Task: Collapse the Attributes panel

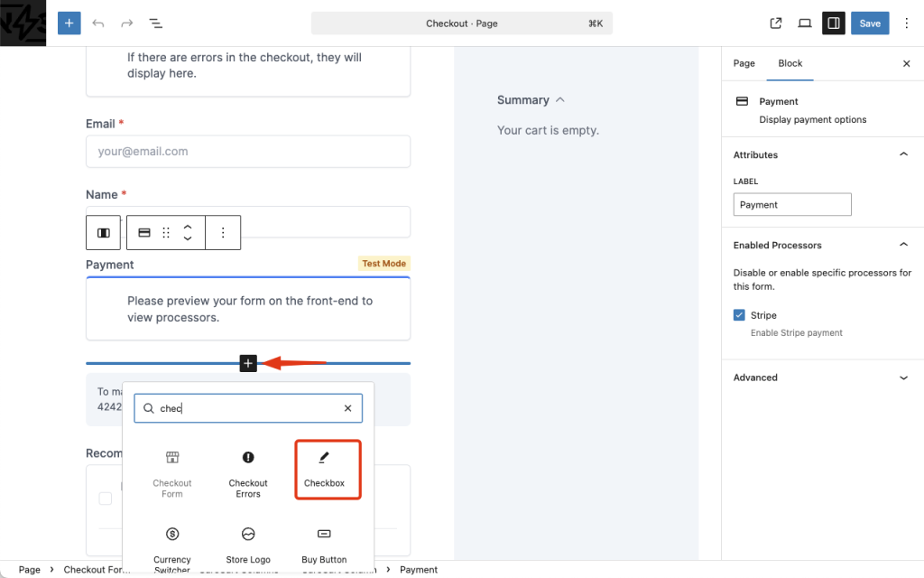Action: coord(903,154)
